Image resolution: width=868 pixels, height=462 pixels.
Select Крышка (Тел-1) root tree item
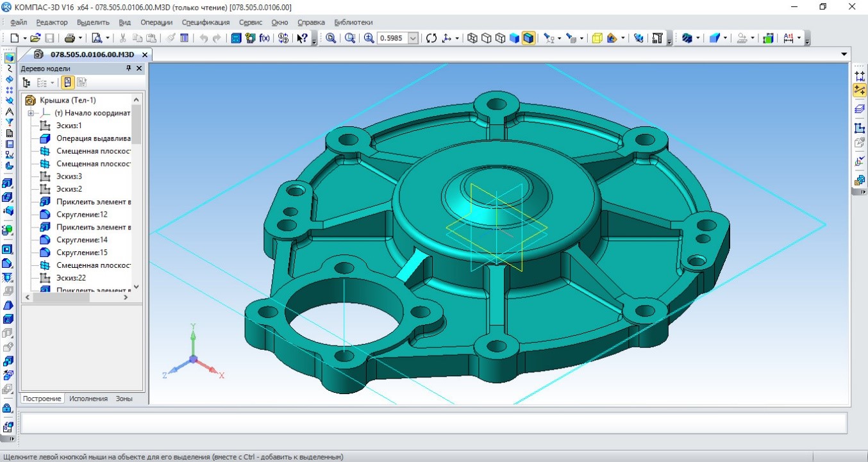tap(67, 100)
